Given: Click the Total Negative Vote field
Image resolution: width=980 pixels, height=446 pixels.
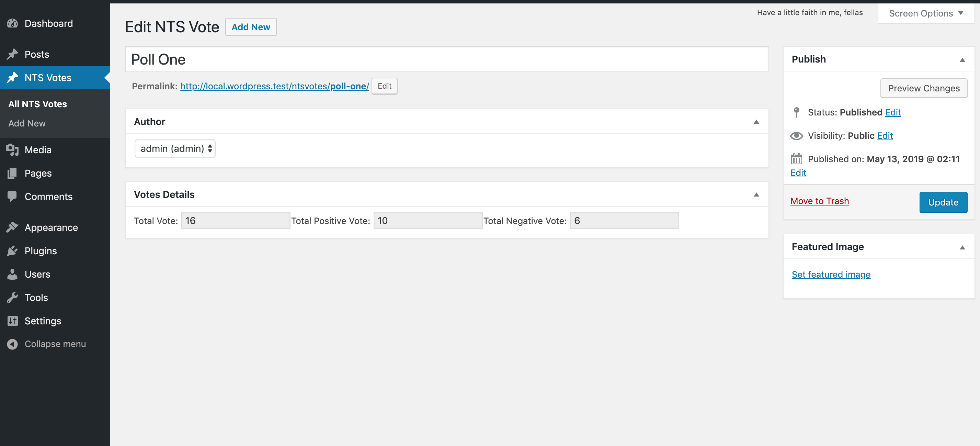Looking at the screenshot, I should (624, 221).
